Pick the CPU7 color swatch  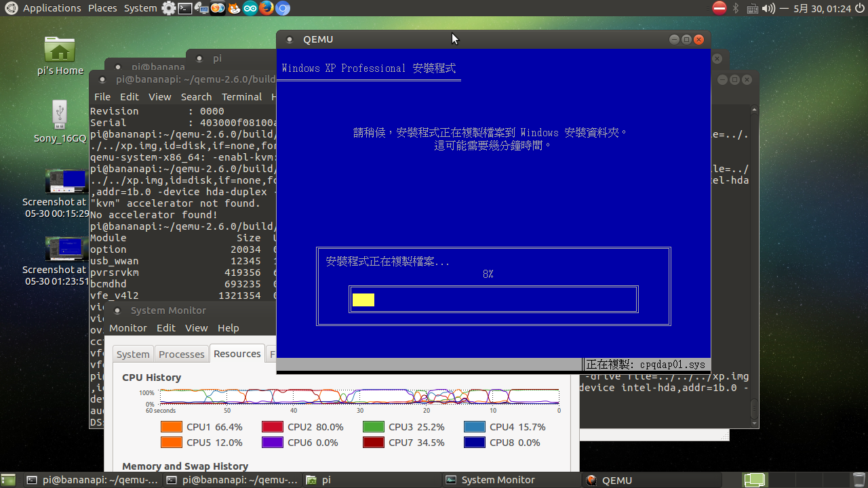(374, 443)
